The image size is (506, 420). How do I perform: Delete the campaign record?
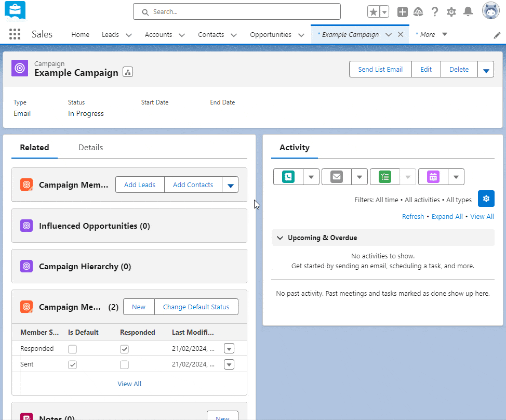click(x=459, y=70)
